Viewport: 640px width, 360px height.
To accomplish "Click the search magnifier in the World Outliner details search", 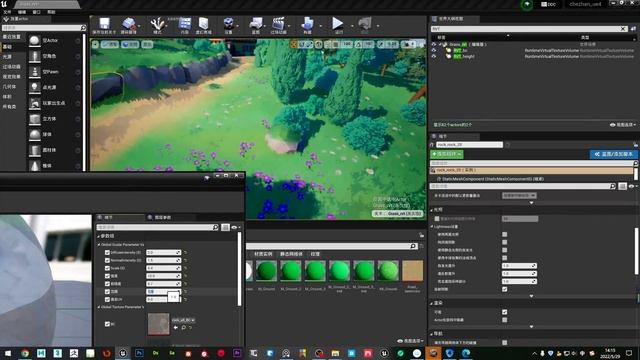I will point(613,186).
